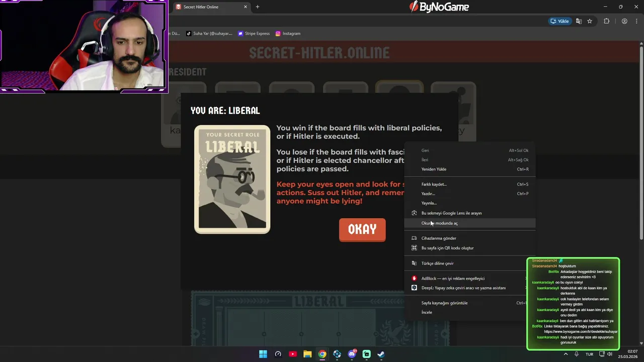This screenshot has width=644, height=362.
Task: Open the Windows Start button
Action: click(x=263, y=354)
